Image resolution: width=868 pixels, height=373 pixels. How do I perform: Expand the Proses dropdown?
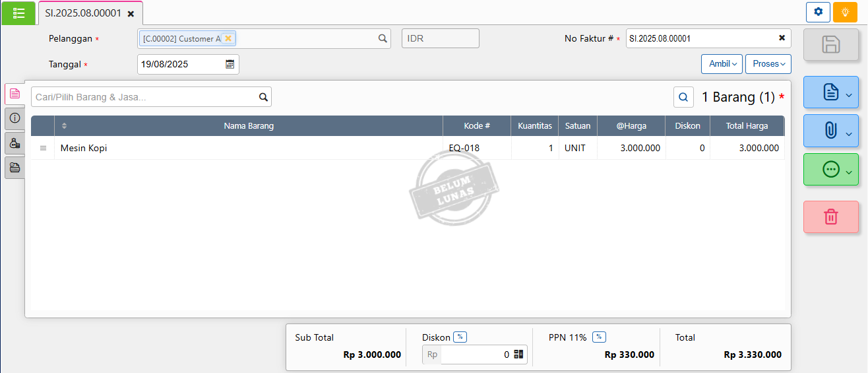click(x=768, y=64)
